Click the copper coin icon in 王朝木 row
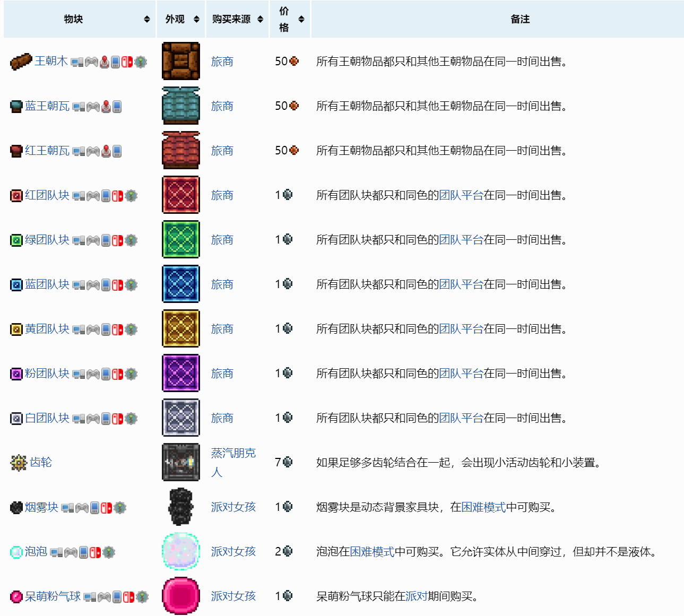Screen dimensions: 684x616 tap(294, 62)
